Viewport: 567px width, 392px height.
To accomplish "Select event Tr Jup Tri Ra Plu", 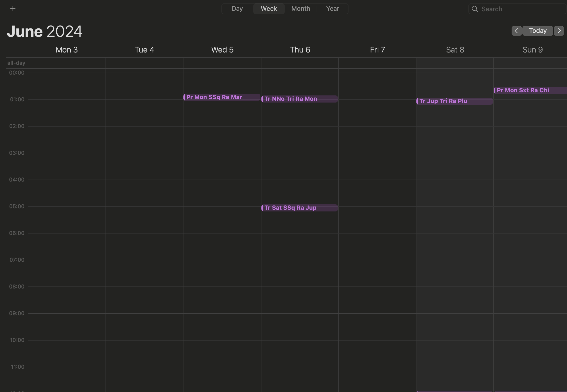I will click(454, 101).
